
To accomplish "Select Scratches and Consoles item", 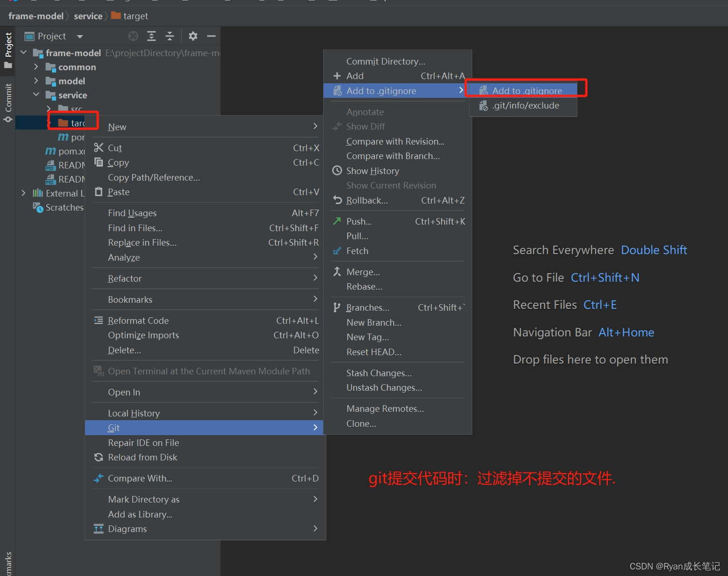I will click(58, 207).
